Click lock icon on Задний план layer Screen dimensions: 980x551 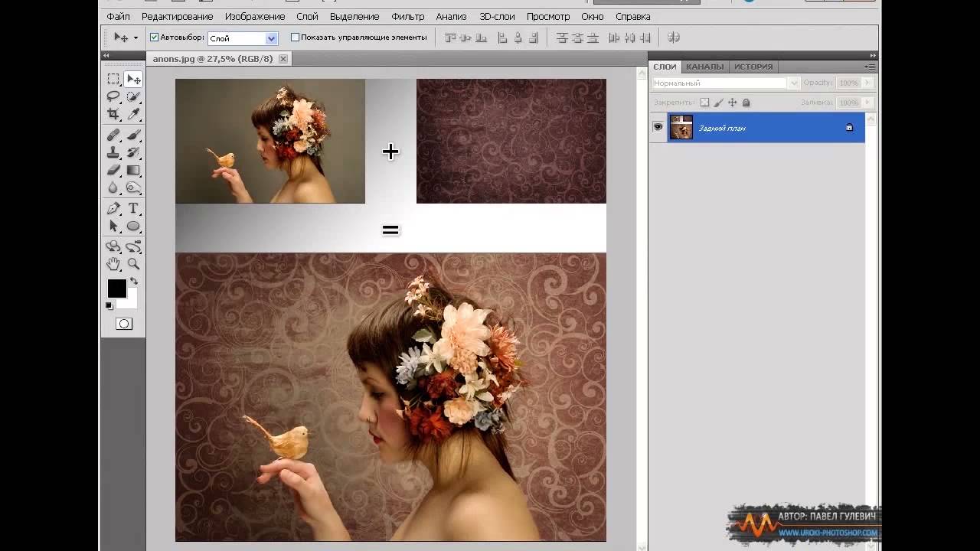(x=849, y=128)
